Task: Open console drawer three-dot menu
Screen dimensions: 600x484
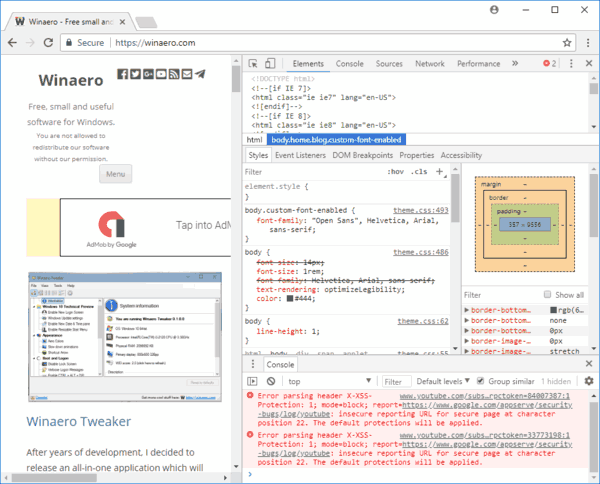Action: pos(253,364)
